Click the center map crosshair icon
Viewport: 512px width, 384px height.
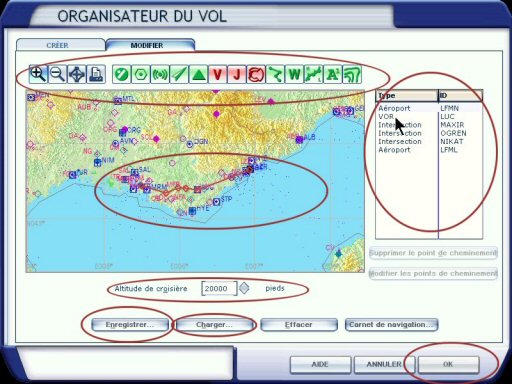(77, 74)
